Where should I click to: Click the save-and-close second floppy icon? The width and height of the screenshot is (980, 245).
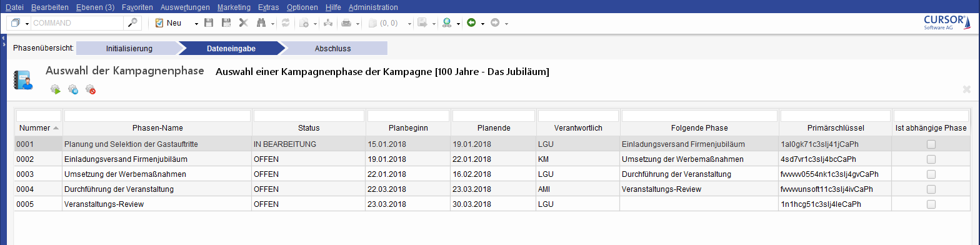coord(226,23)
